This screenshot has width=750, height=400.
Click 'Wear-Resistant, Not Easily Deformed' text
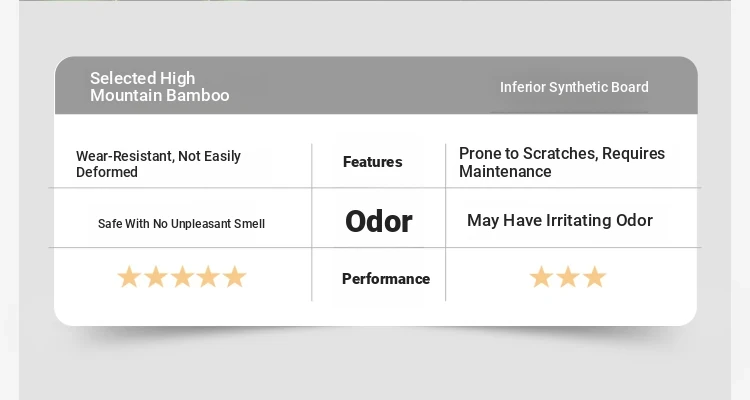pyautogui.click(x=158, y=164)
